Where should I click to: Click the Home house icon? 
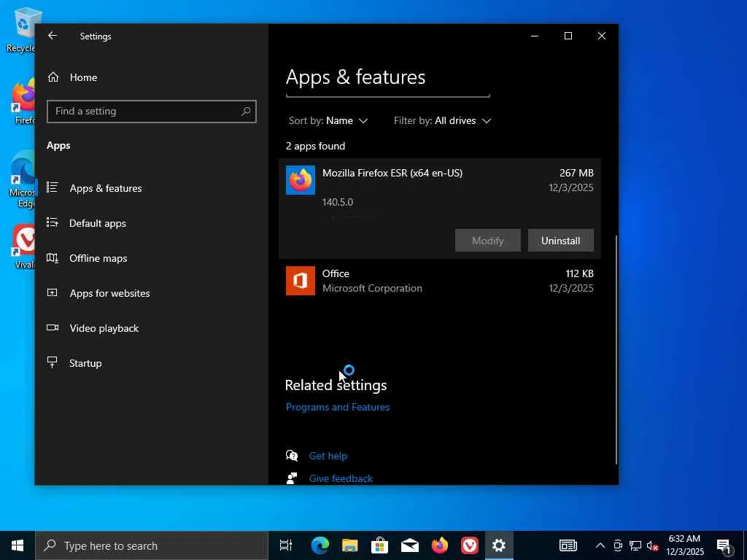tap(53, 77)
